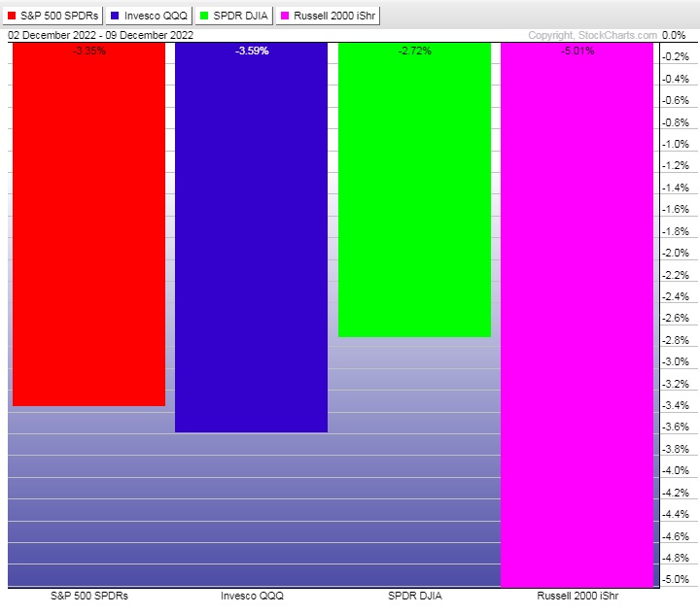Click the blue Invesco QQQ color swatch
This screenshot has height=615, width=700.
pos(115,16)
